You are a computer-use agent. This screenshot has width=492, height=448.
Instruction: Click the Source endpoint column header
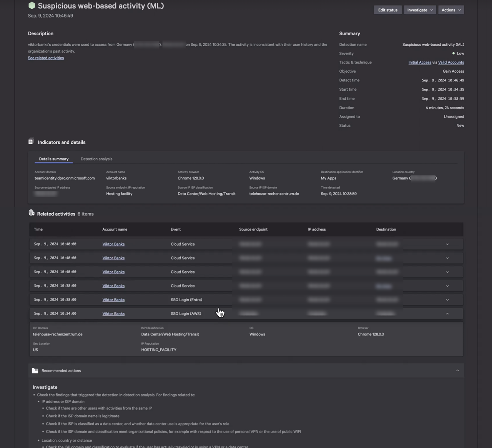(253, 229)
